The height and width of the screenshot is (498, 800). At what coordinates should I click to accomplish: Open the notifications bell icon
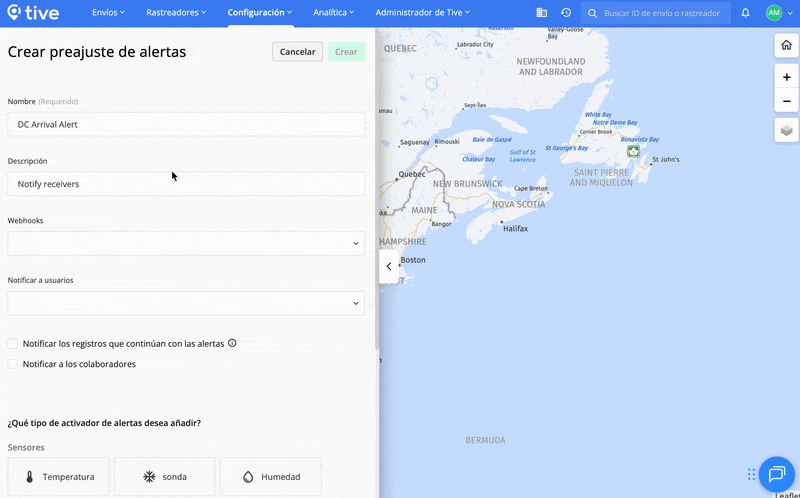(745, 13)
